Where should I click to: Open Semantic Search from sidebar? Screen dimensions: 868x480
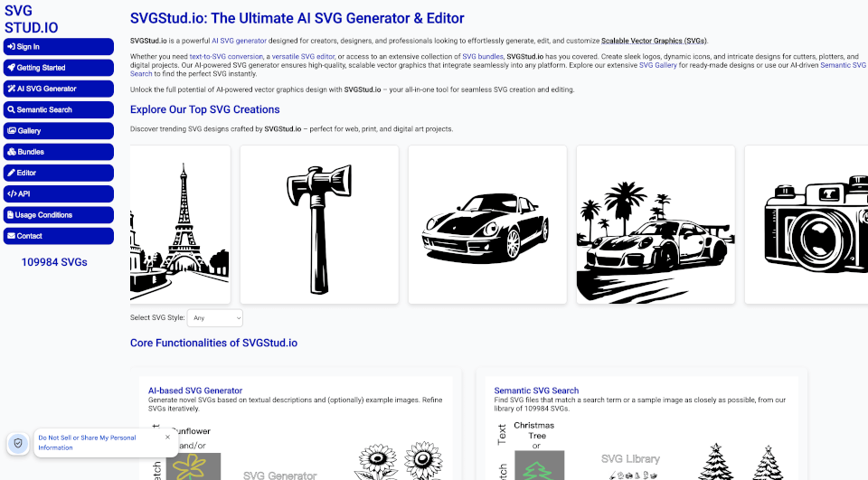pyautogui.click(x=59, y=109)
